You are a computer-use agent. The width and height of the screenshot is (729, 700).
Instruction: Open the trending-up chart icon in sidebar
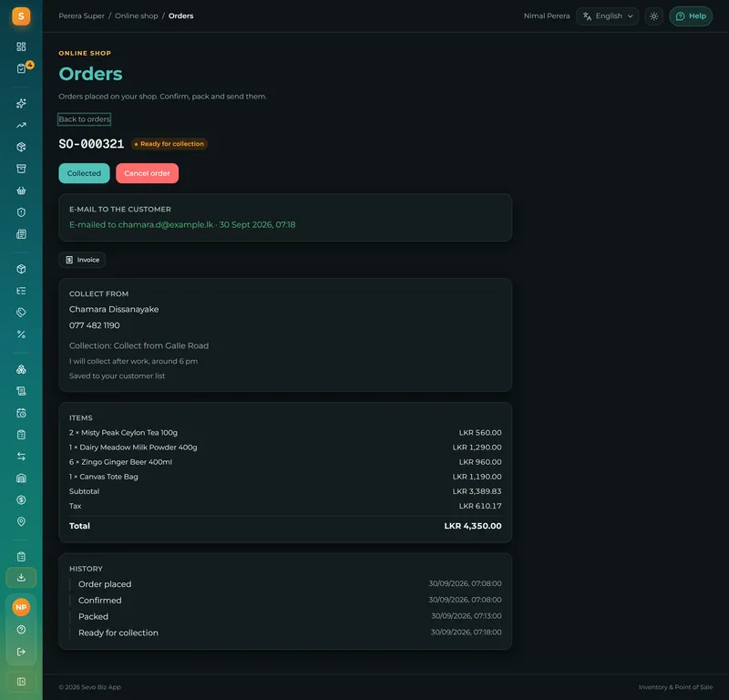(21, 125)
